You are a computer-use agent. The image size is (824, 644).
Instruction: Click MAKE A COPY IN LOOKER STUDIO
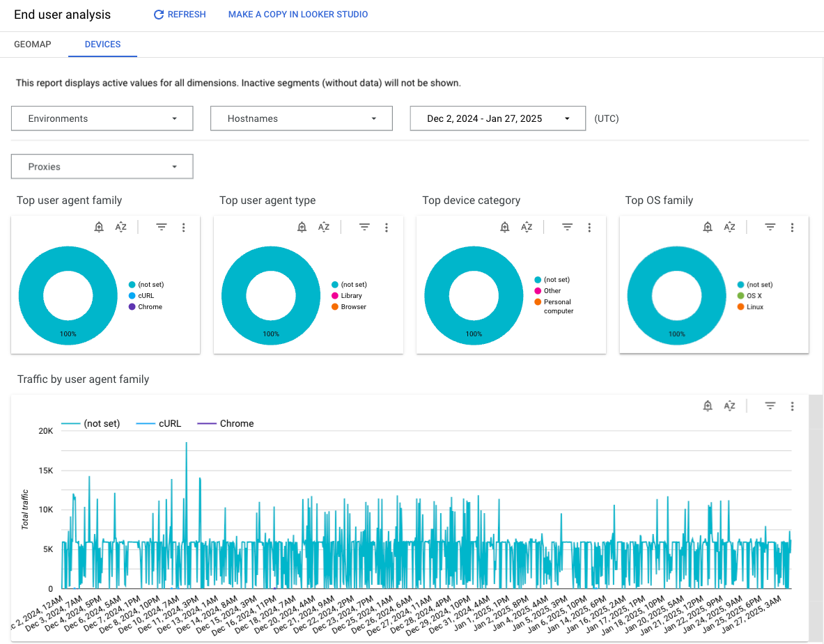[298, 14]
